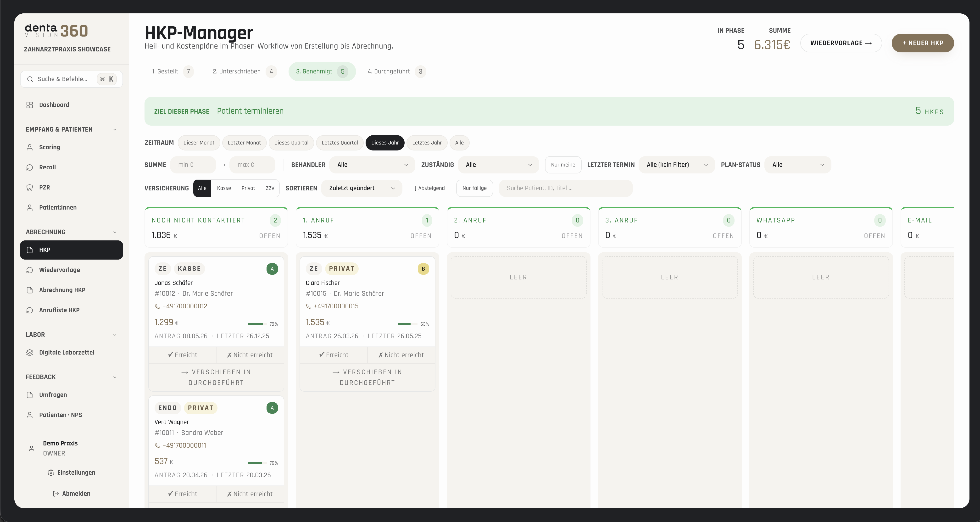Click the Patient:innen person icon

tap(30, 208)
